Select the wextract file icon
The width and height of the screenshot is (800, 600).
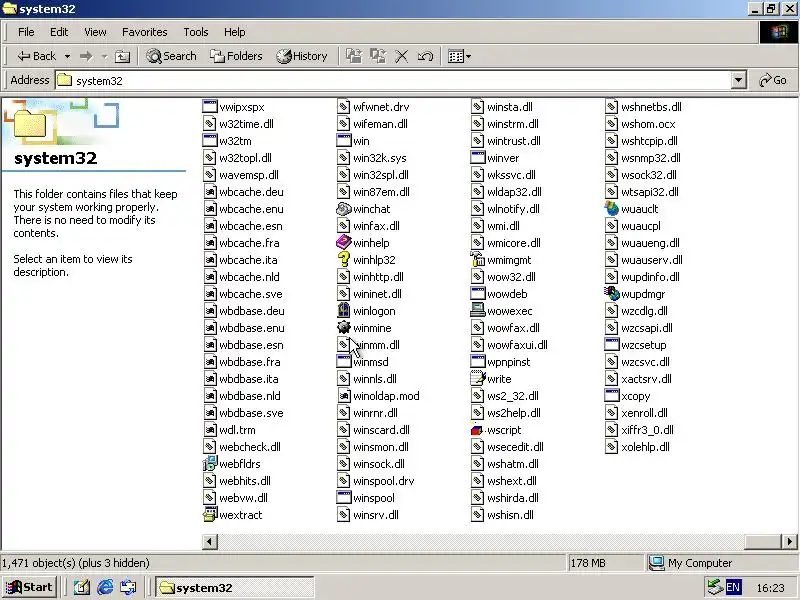(x=210, y=515)
